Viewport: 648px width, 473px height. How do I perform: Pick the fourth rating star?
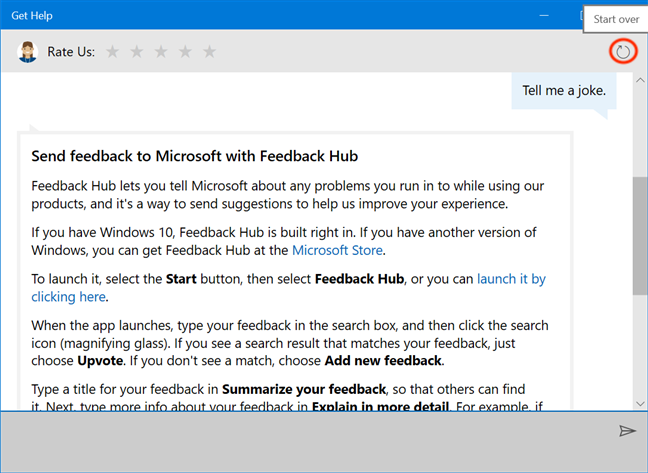(x=185, y=52)
